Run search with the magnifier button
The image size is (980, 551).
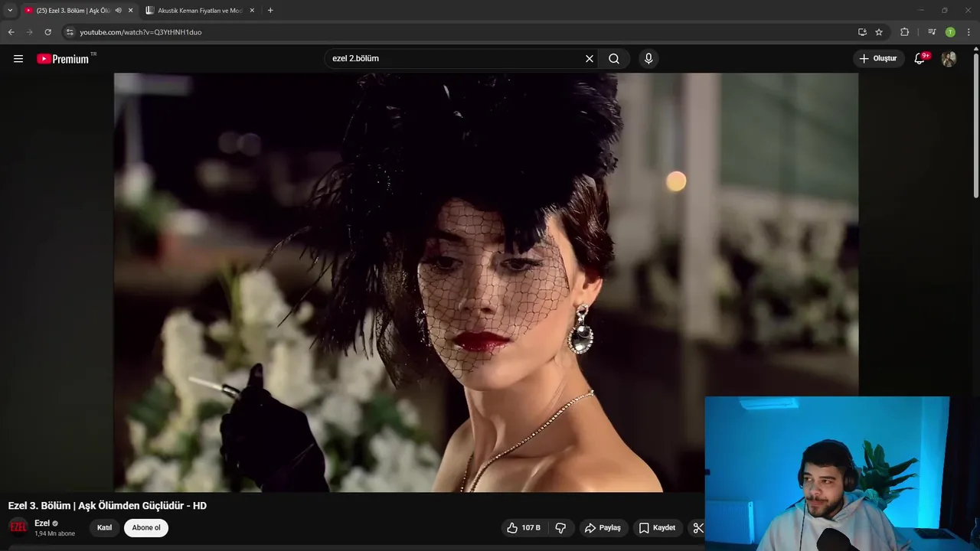614,59
